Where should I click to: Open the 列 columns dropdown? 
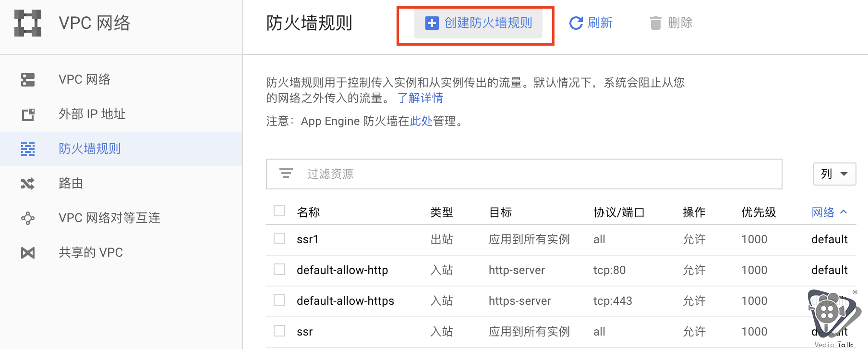834,174
